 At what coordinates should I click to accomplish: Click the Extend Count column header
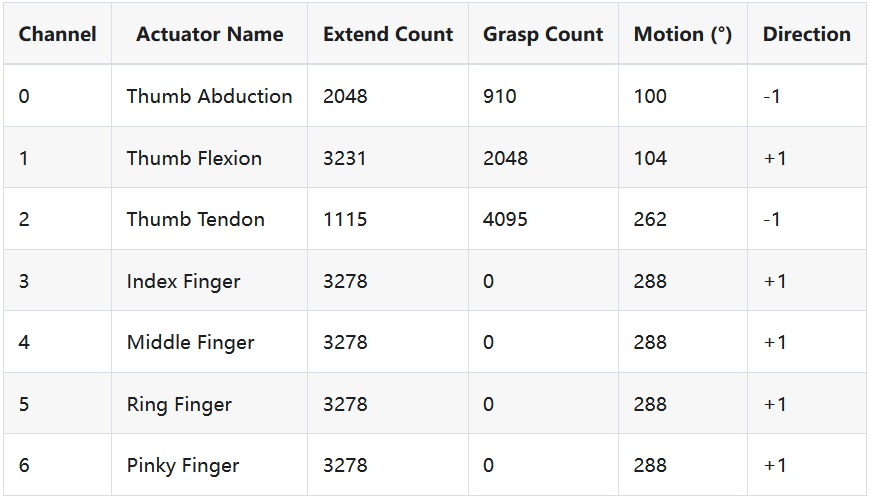tap(388, 34)
